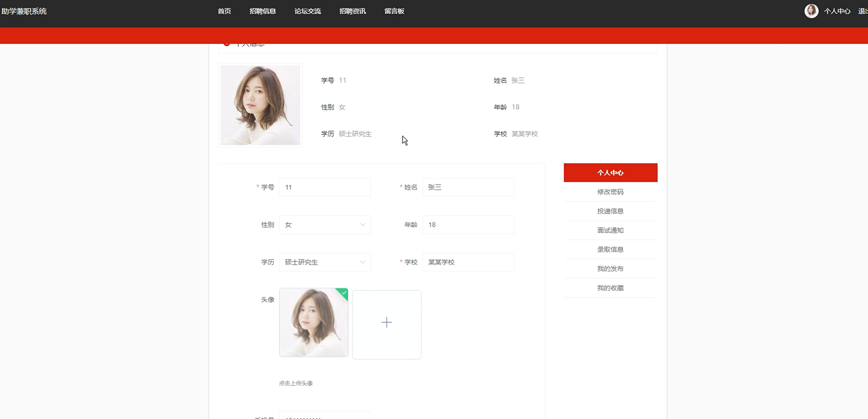Open 投递信息 in the sidebar
The image size is (868, 419).
tap(611, 211)
